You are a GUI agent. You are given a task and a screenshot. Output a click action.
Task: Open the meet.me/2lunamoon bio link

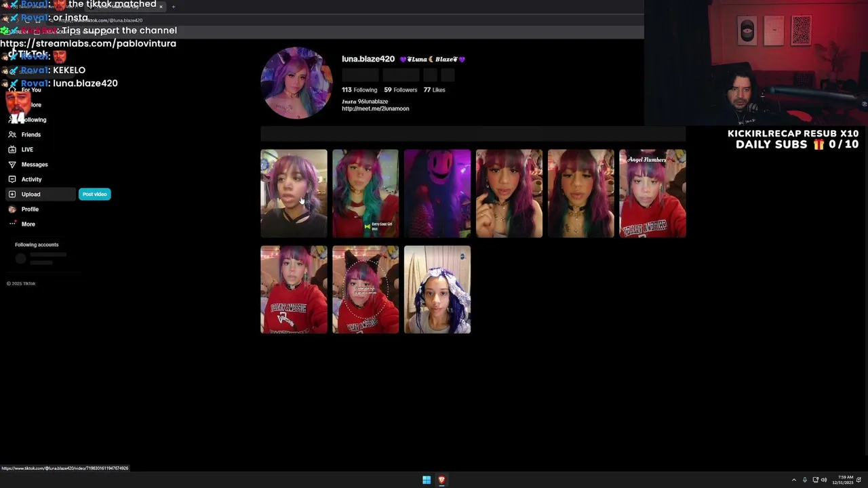pyautogui.click(x=375, y=108)
